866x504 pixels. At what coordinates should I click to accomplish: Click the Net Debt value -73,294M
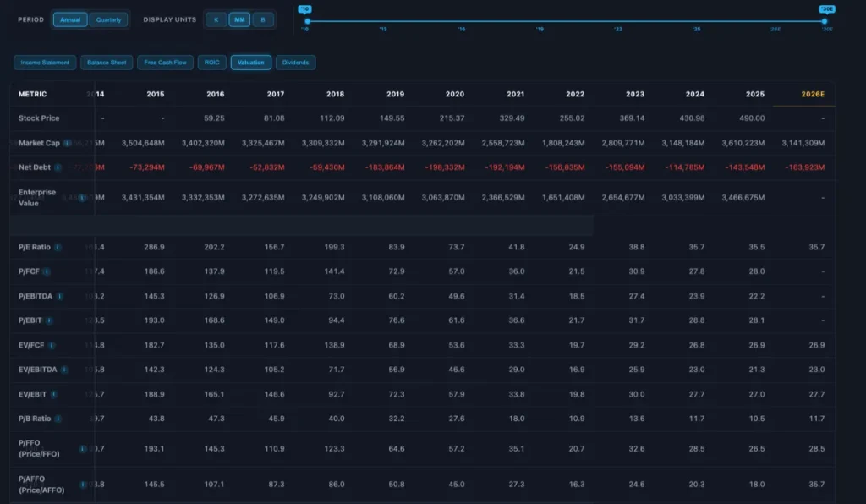pyautogui.click(x=146, y=167)
